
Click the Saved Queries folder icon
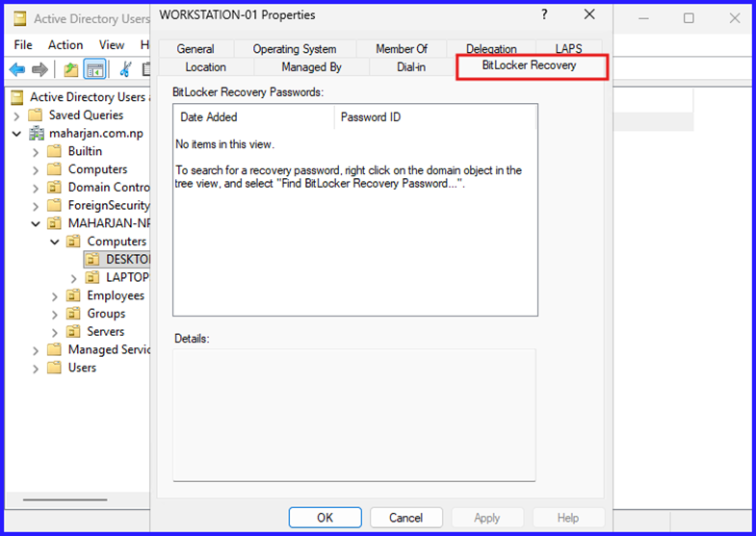[39, 115]
